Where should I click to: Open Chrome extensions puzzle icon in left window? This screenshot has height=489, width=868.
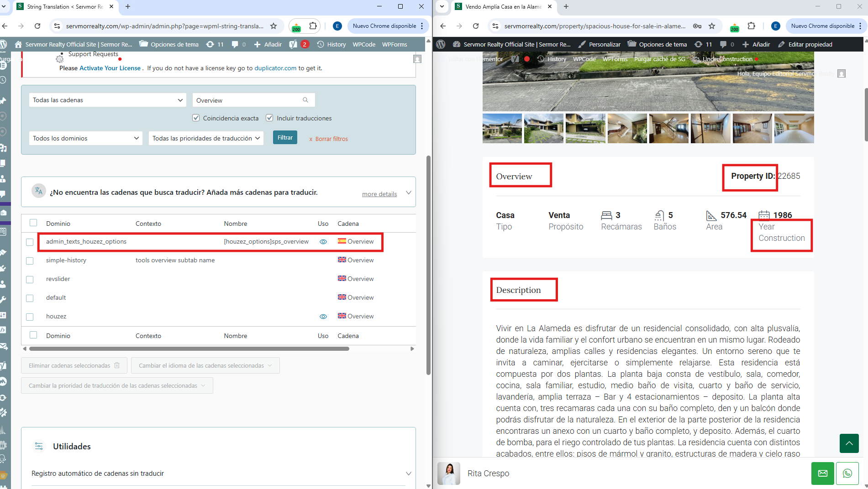[x=313, y=26]
